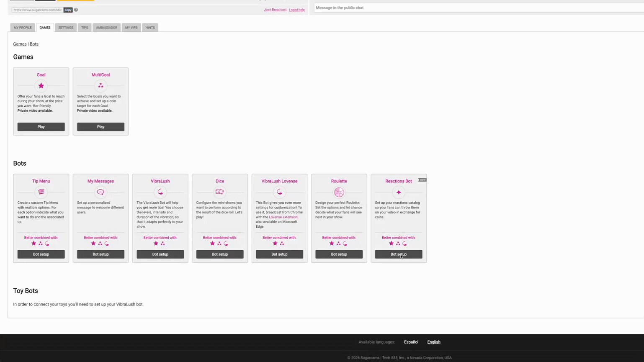
Task: Go to the Ambassador tab
Action: [106, 28]
